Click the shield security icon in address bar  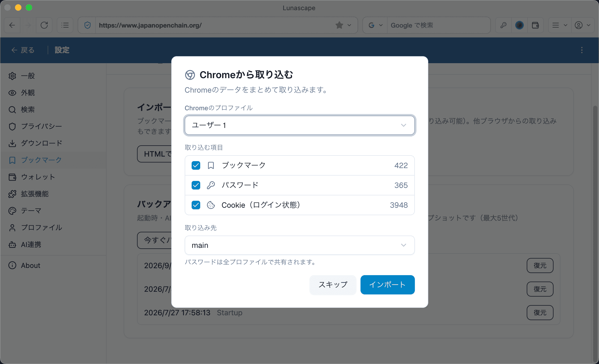[87, 25]
